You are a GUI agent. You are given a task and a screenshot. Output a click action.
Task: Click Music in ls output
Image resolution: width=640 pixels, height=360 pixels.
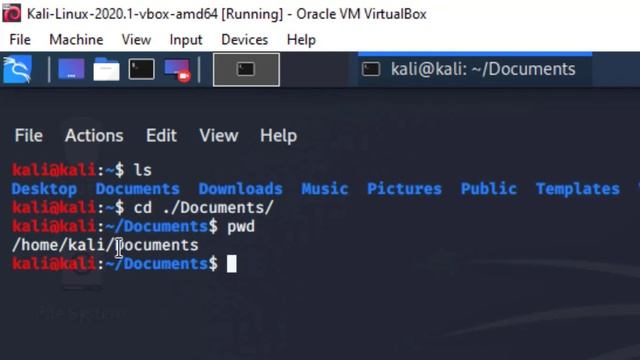pos(324,189)
